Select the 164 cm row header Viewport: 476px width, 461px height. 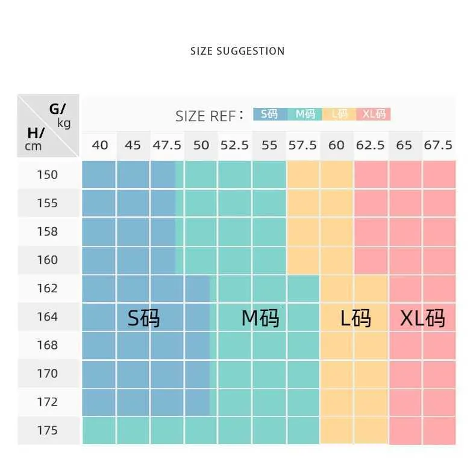coord(48,316)
